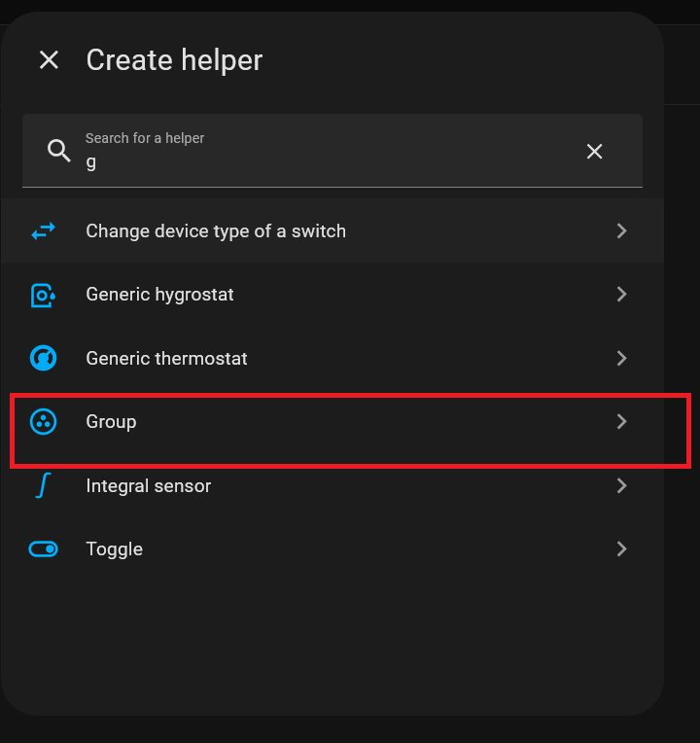
Task: Expand the Toggle row chevron
Action: coord(622,549)
